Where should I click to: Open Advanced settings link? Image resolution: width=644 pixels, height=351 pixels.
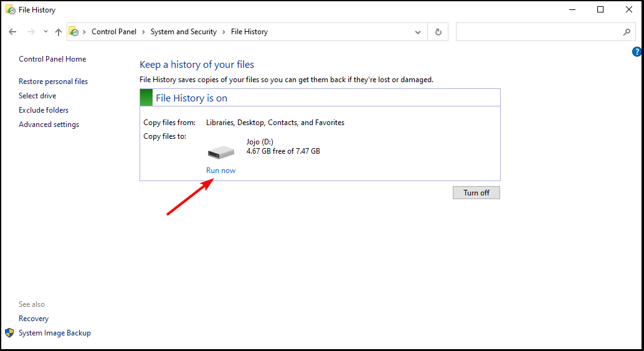point(49,124)
